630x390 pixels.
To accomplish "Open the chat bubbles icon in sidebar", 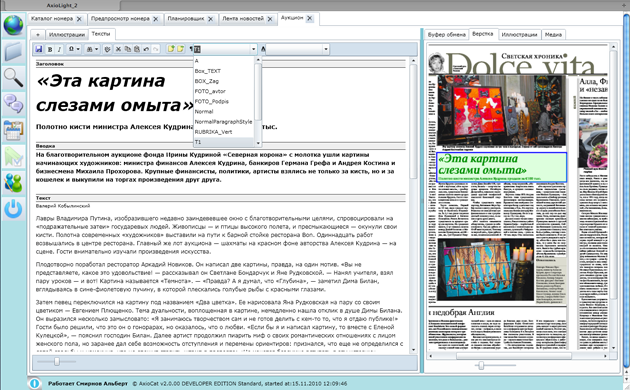I will (x=13, y=103).
